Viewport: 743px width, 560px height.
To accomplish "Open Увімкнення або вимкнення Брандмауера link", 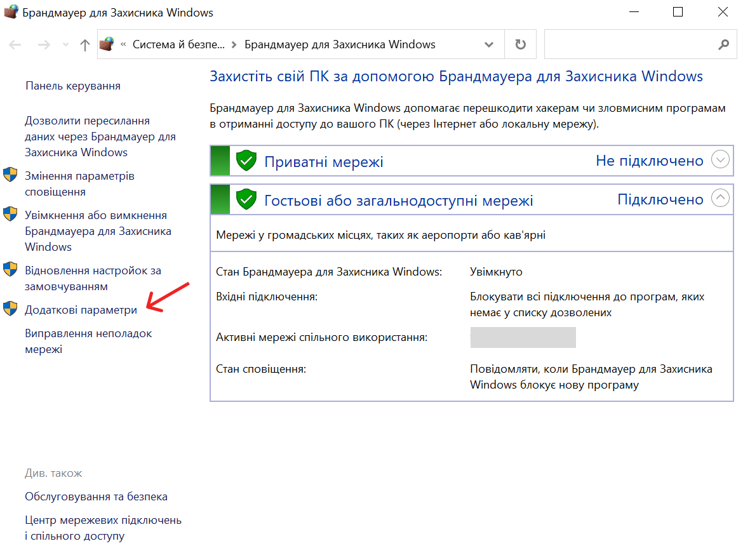I will [95, 231].
